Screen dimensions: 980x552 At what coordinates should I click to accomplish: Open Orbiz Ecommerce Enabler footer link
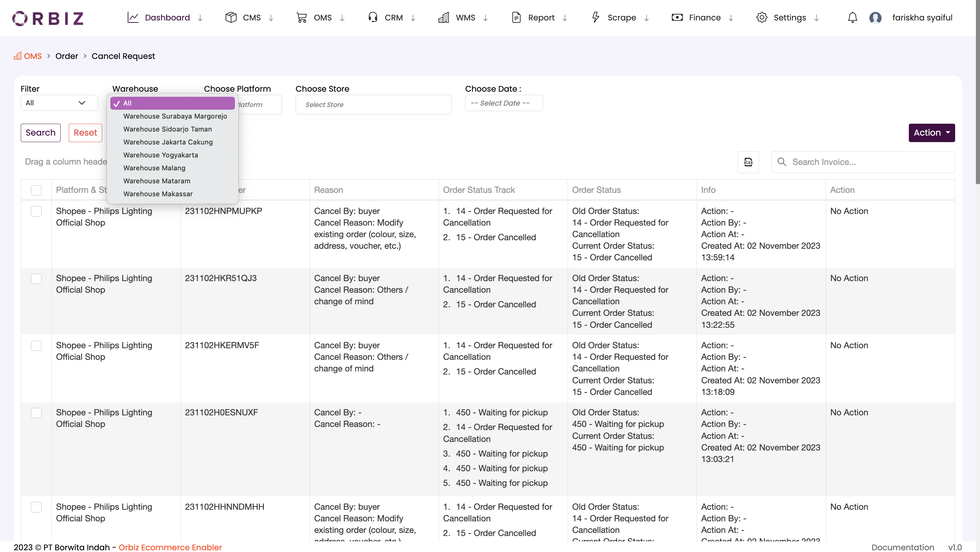[x=170, y=547]
